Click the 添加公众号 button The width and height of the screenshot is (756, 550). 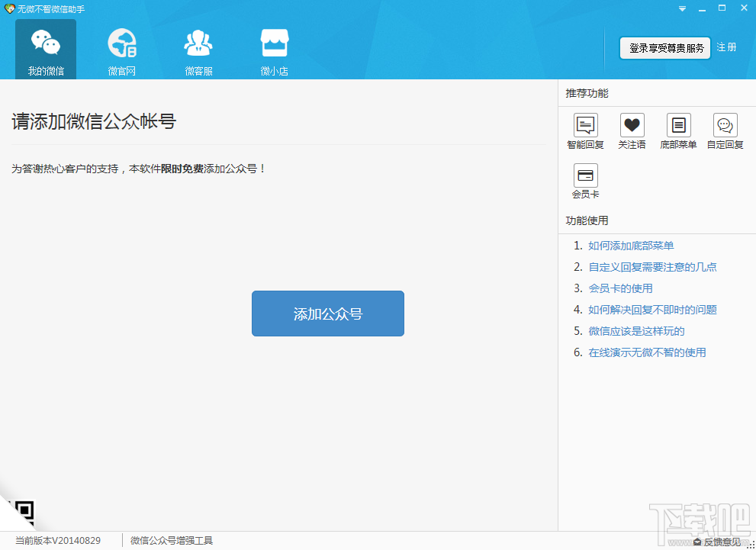(328, 314)
